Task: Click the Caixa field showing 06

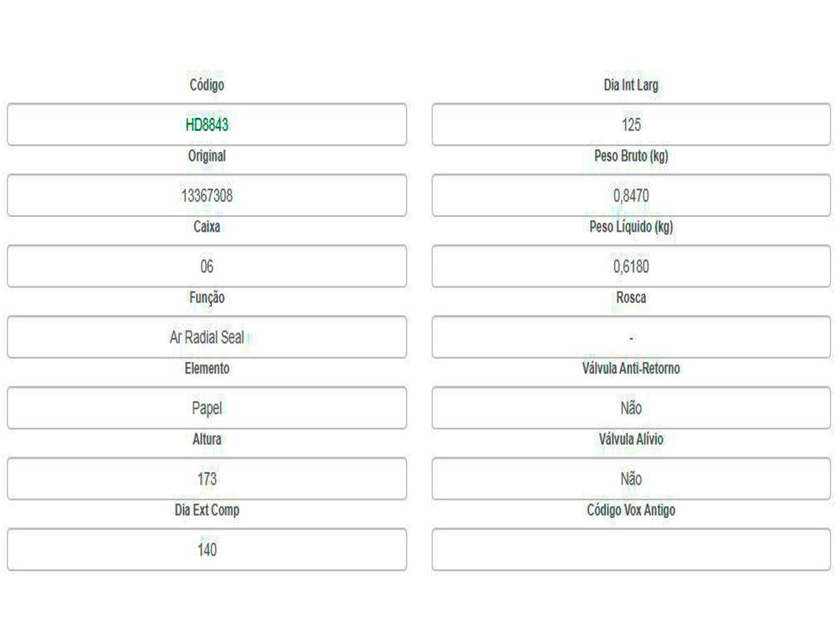Action: [206, 267]
